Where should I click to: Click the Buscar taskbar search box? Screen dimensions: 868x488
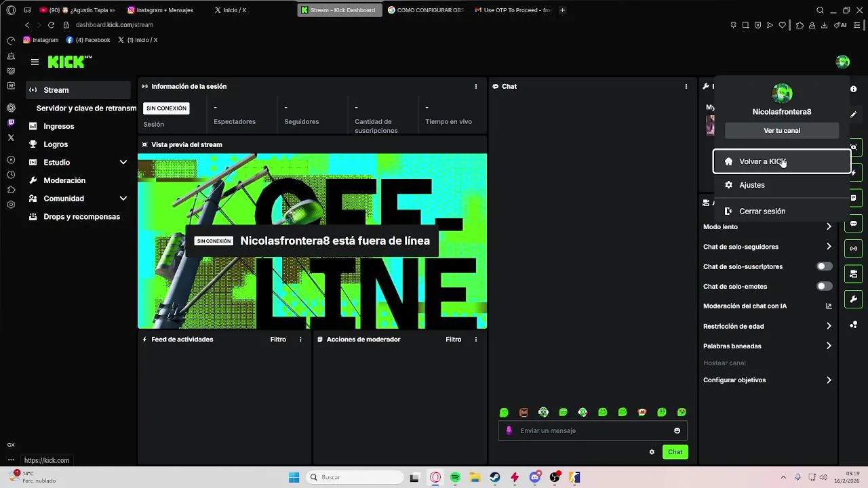click(353, 478)
